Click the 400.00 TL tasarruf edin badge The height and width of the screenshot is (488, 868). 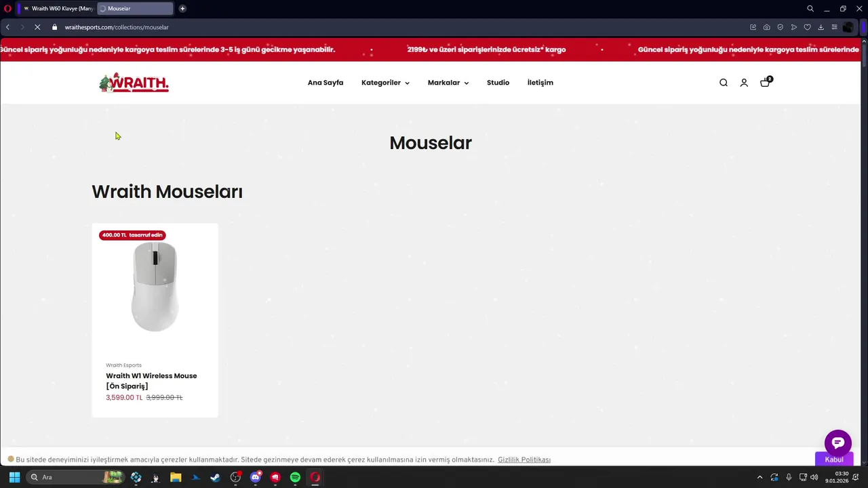132,235
